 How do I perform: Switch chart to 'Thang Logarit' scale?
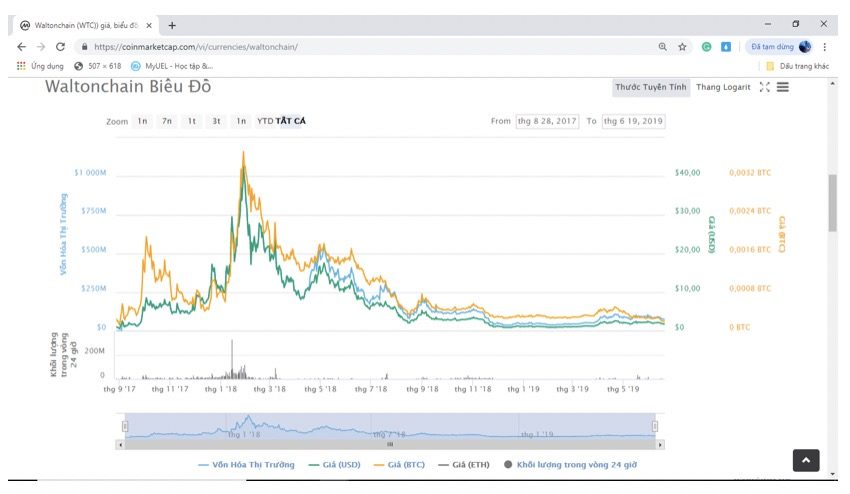coord(723,87)
